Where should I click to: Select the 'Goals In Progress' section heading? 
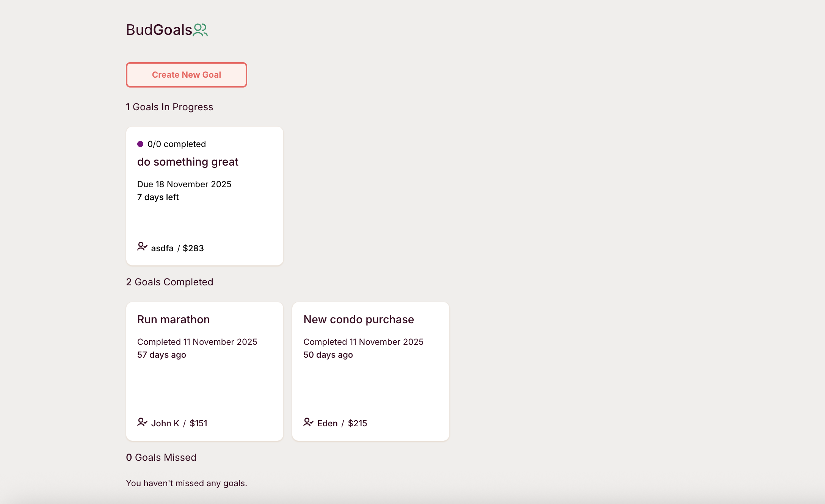(x=169, y=107)
